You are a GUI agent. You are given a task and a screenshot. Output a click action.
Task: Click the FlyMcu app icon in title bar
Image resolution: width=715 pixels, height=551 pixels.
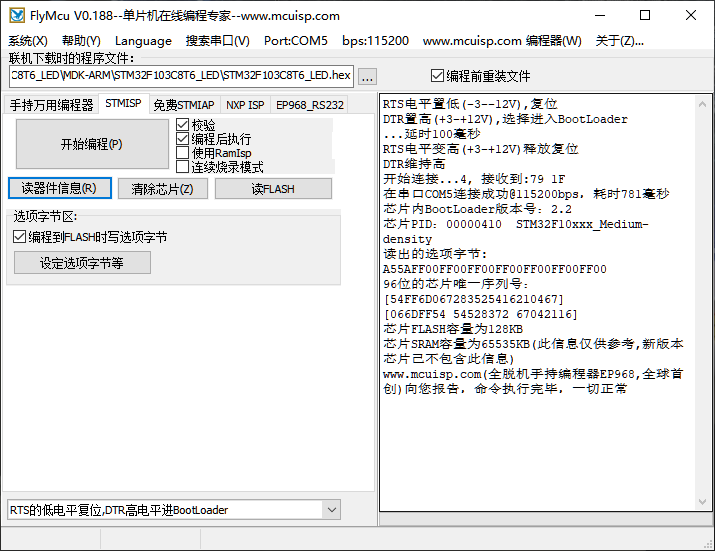click(x=17, y=16)
